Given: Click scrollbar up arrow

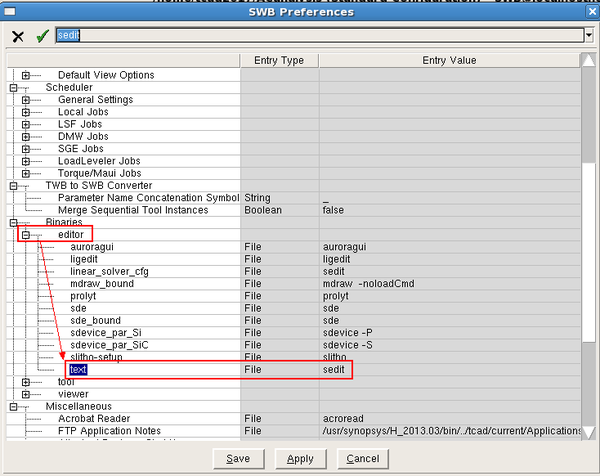Looking at the screenshot, I should 589,60.
